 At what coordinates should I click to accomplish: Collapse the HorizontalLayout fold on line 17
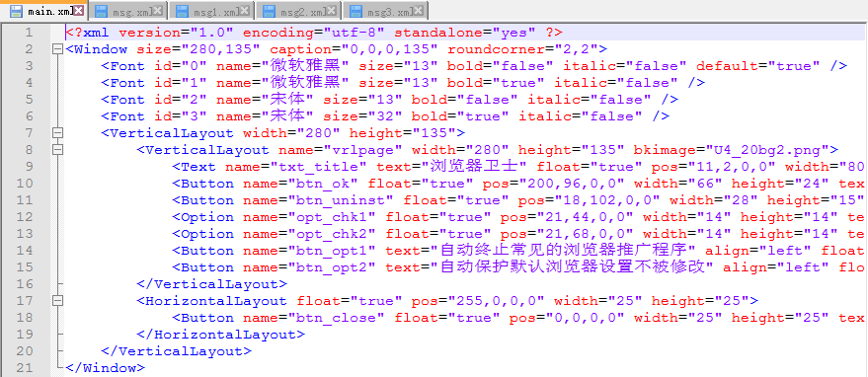(x=57, y=301)
